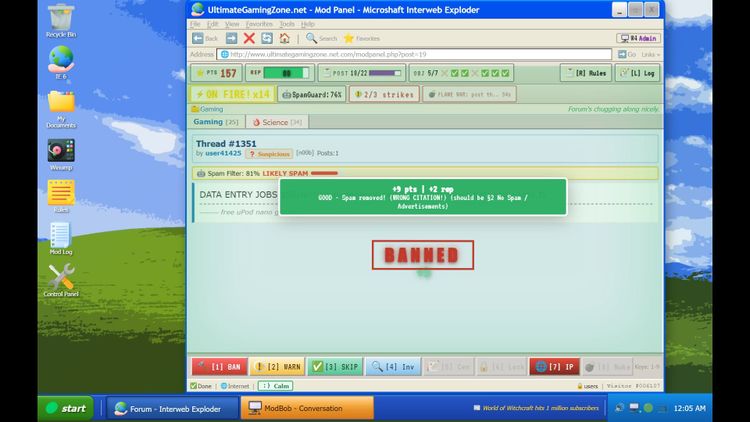Stop loading with the red X
The image size is (750, 422).
249,38
